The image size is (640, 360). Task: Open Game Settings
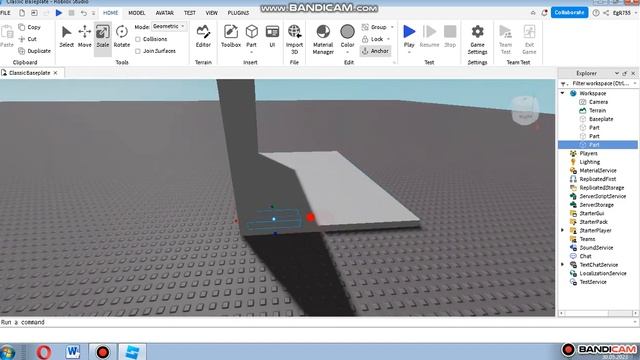coord(477,39)
